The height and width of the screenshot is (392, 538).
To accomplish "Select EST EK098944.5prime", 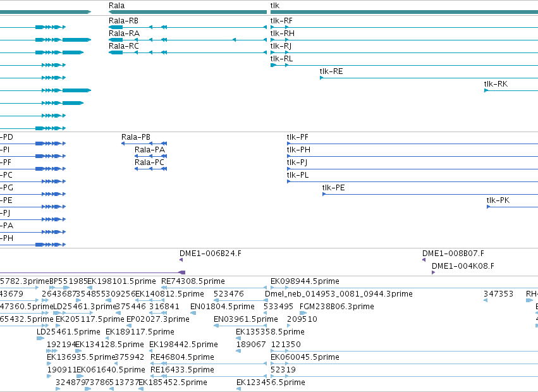I will [305, 281].
